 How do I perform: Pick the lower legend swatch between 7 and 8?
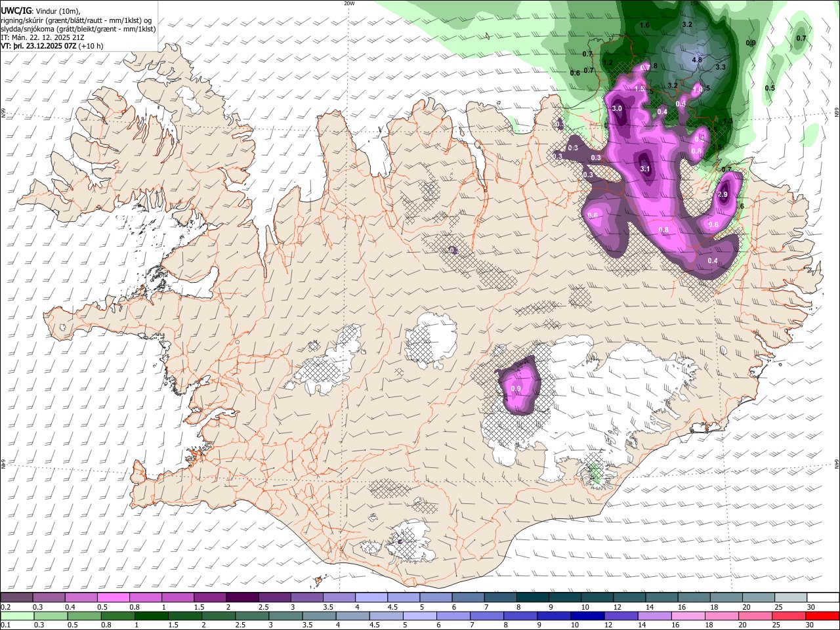pos(487,616)
